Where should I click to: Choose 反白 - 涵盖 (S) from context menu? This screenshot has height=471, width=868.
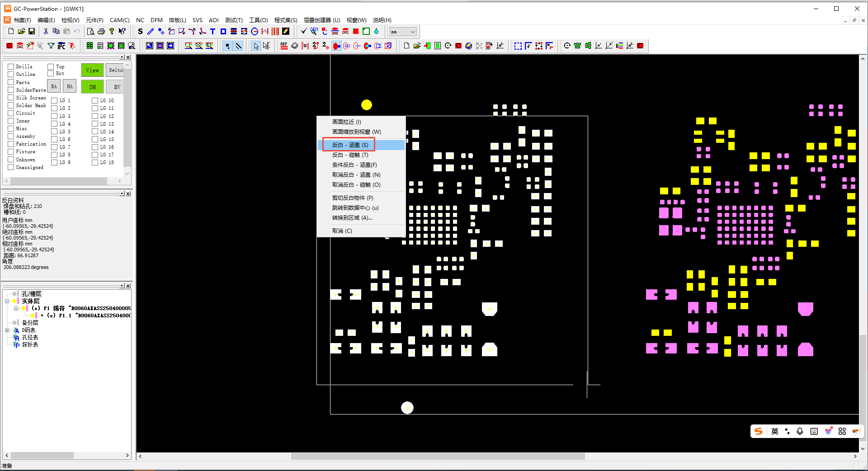[x=350, y=145]
